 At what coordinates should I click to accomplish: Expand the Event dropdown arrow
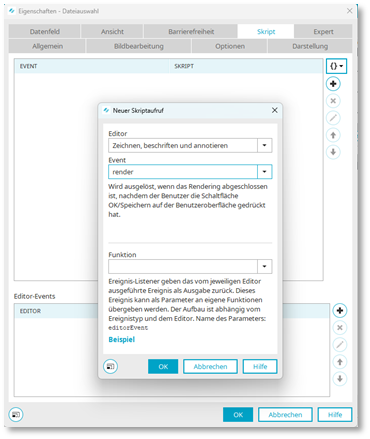[265, 172]
